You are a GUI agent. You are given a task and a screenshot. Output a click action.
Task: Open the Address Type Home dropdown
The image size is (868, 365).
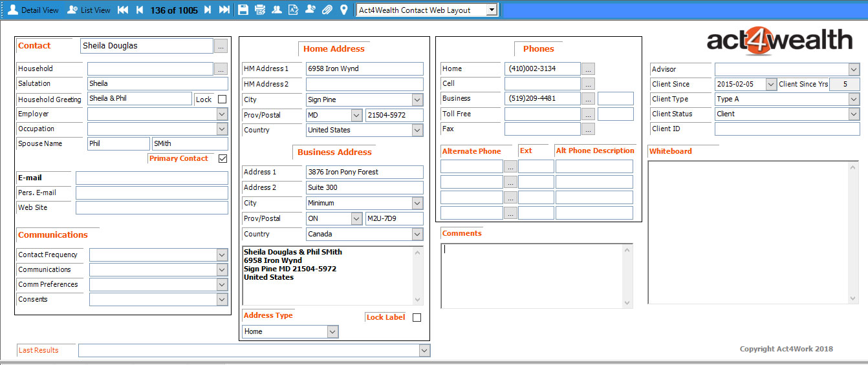pyautogui.click(x=332, y=331)
